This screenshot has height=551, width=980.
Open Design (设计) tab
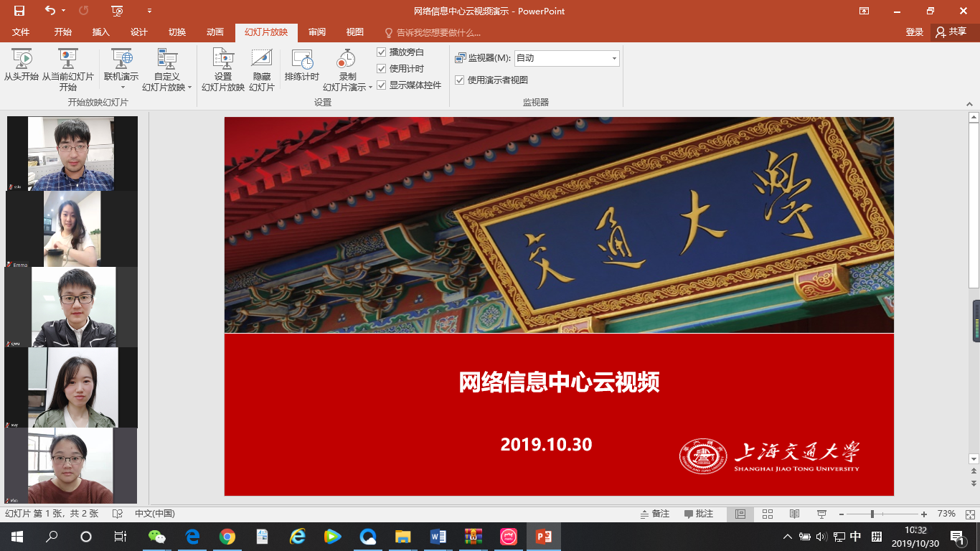(139, 32)
